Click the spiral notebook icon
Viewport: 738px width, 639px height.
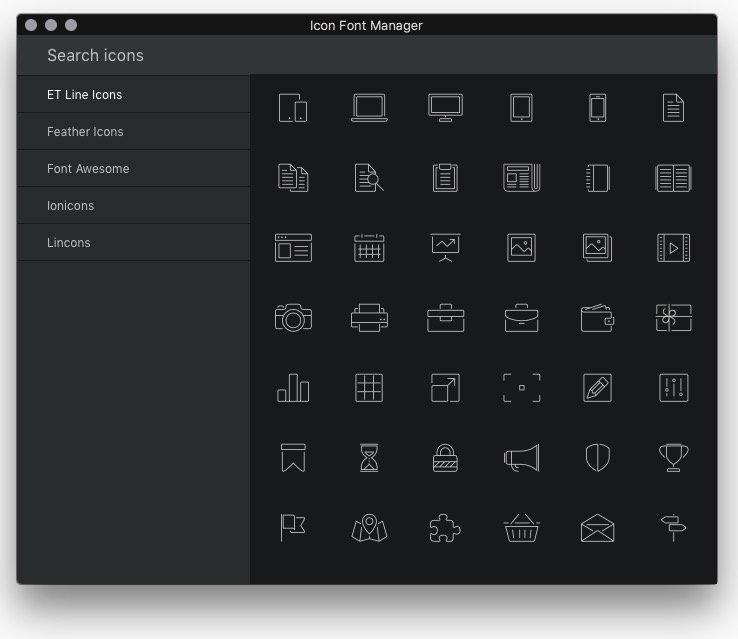pyautogui.click(x=598, y=178)
